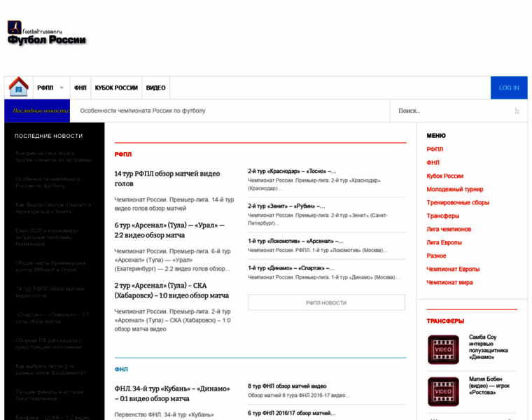Select Разное menu link

tap(436, 255)
